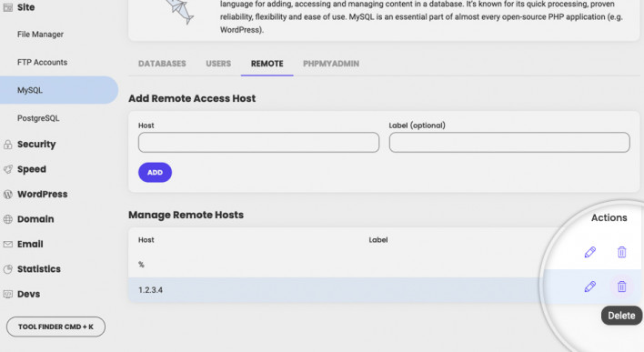Delete the 1.2.3.4 remote host
Image resolution: width=644 pixels, height=352 pixels.
pos(622,287)
